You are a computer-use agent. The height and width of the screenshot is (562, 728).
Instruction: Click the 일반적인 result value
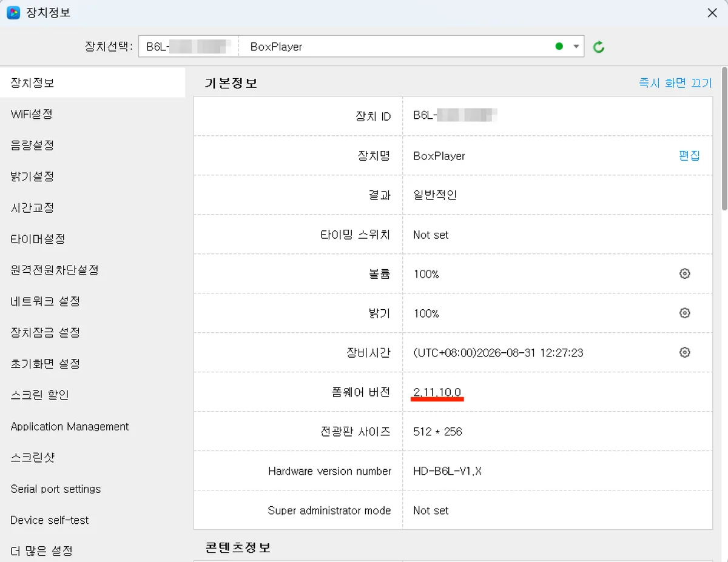435,195
